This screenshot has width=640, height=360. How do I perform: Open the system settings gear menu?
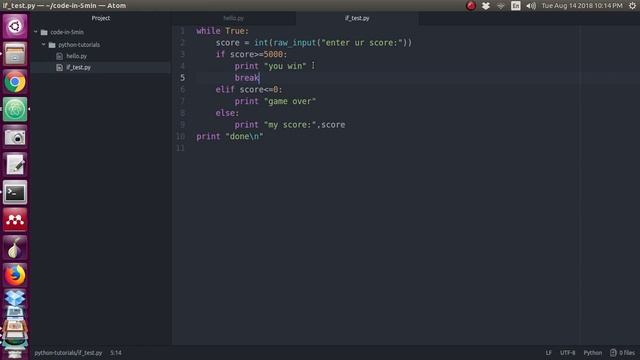(x=632, y=6)
